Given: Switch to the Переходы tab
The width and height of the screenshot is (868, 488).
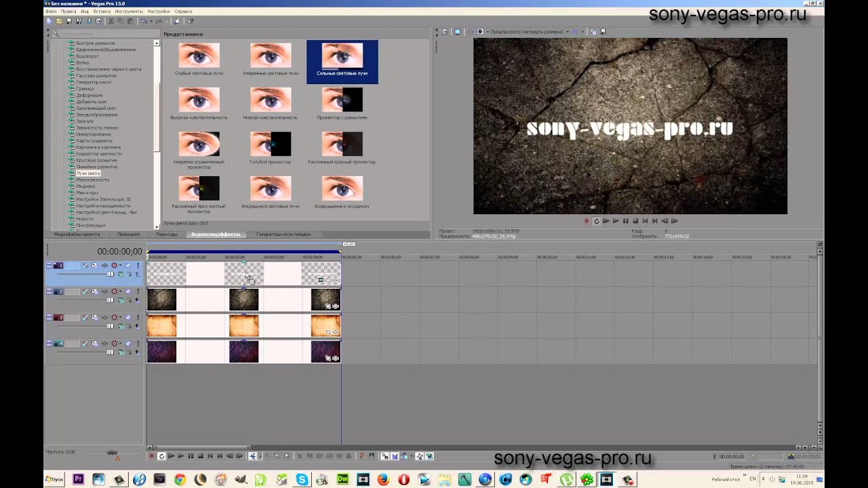Looking at the screenshot, I should [167, 235].
